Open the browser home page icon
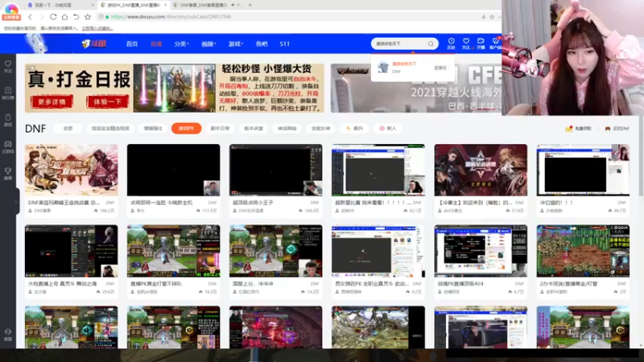The width and height of the screenshot is (644, 362). [x=64, y=17]
